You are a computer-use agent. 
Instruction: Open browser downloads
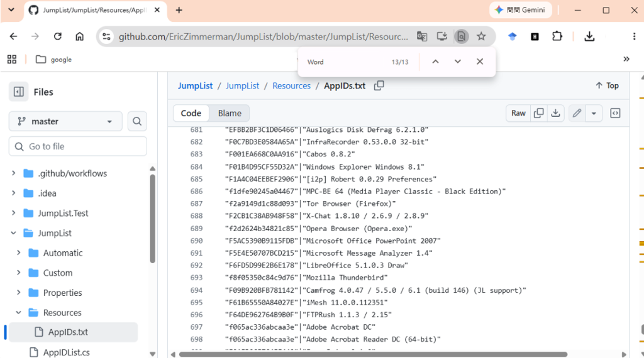pos(589,36)
